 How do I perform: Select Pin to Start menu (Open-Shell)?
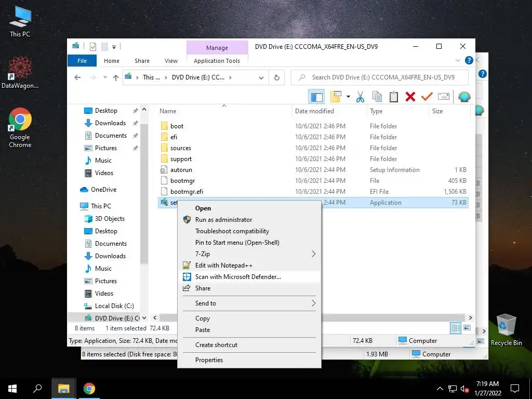coord(249,243)
